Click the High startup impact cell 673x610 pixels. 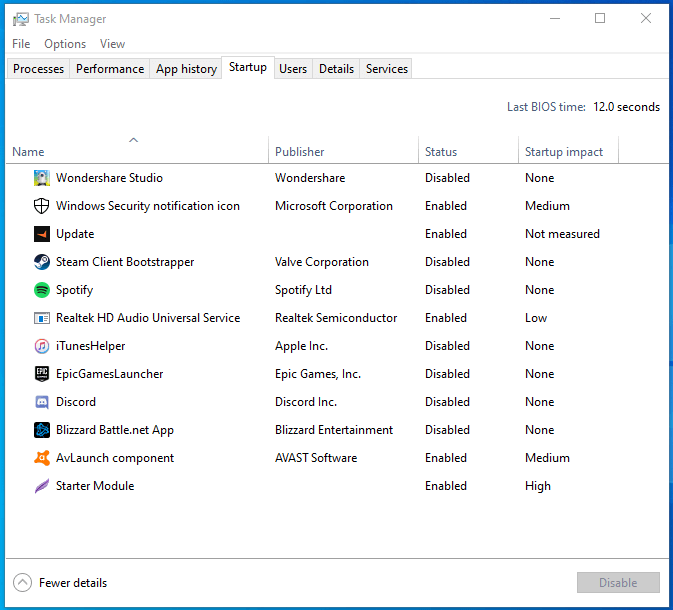538,486
